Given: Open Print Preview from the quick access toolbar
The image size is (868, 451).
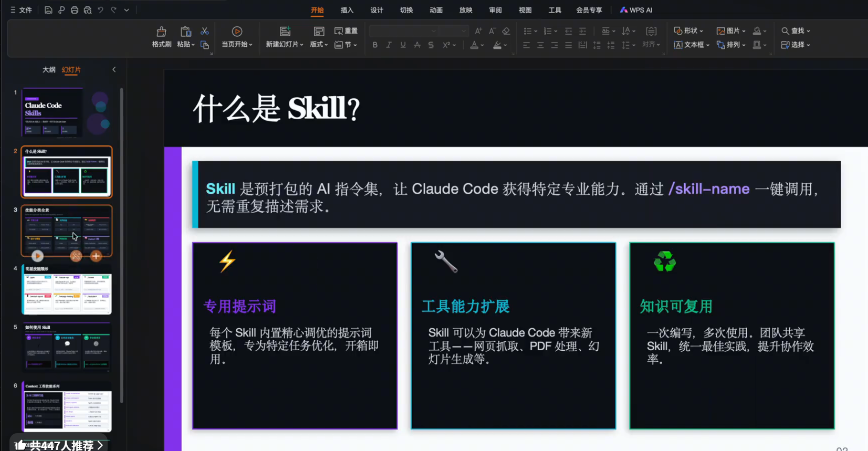Looking at the screenshot, I should [88, 10].
